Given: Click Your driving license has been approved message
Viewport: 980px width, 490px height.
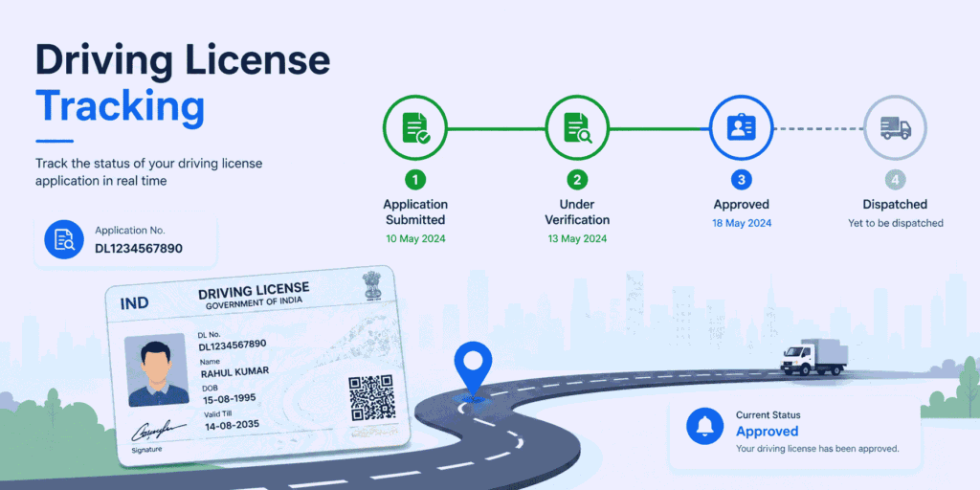Looking at the screenshot, I should tap(817, 448).
